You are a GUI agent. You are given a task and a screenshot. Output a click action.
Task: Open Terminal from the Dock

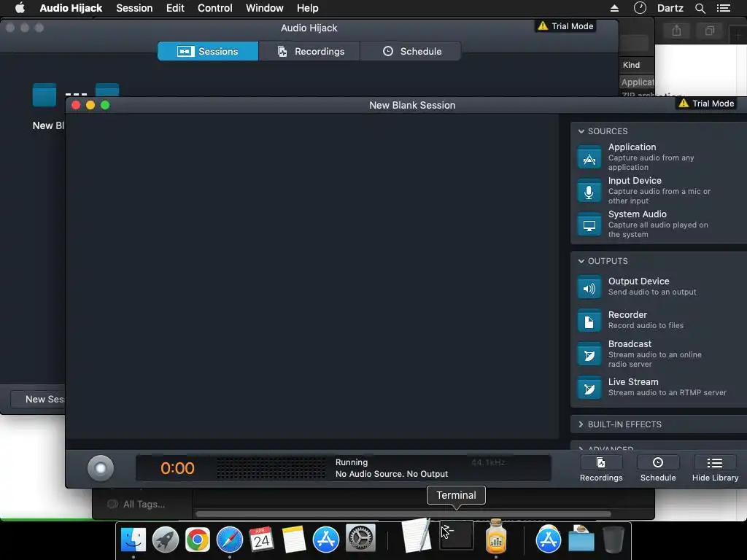(x=457, y=535)
